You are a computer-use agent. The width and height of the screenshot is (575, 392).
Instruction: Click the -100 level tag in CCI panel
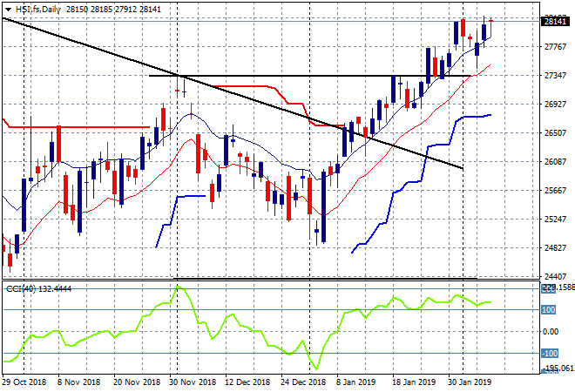(550, 354)
